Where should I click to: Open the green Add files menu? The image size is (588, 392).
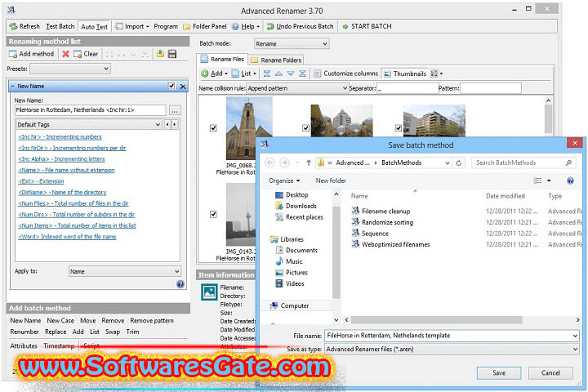pos(215,73)
